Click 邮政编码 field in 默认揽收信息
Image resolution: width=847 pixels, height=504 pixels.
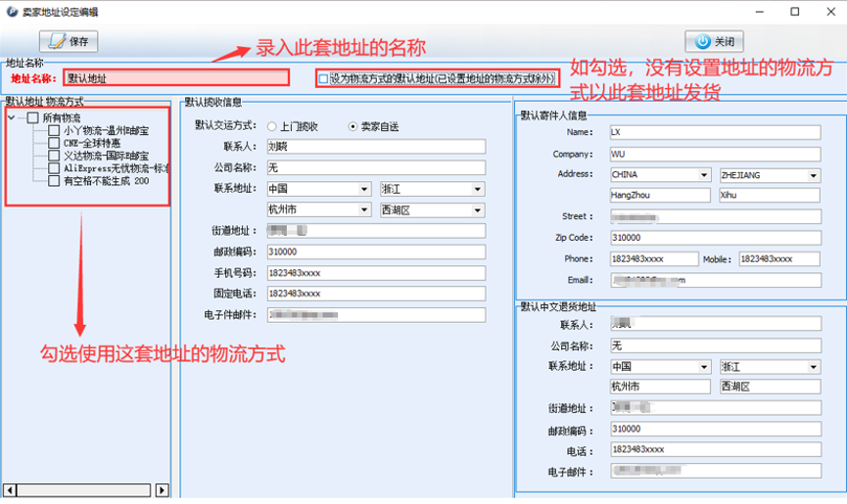tap(376, 252)
